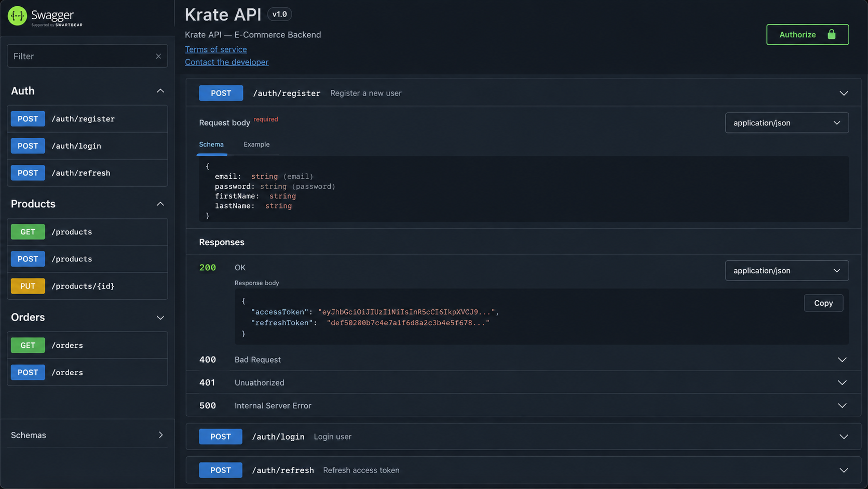Collapse the /auth/register operation panel chevron

point(844,93)
